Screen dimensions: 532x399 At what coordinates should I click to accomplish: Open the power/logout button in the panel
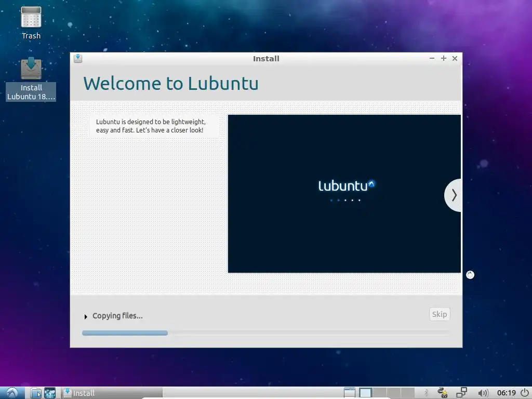coord(525,393)
